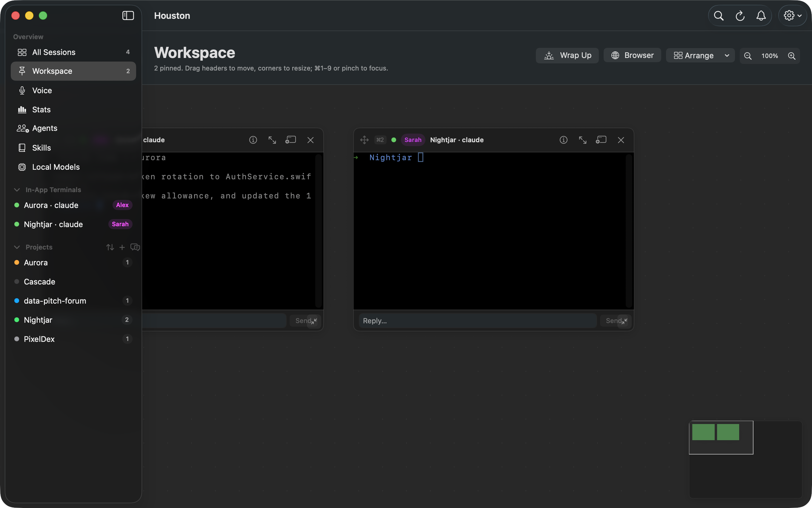Open Local Models in the sidebar
Image resolution: width=812 pixels, height=508 pixels.
(x=73, y=167)
